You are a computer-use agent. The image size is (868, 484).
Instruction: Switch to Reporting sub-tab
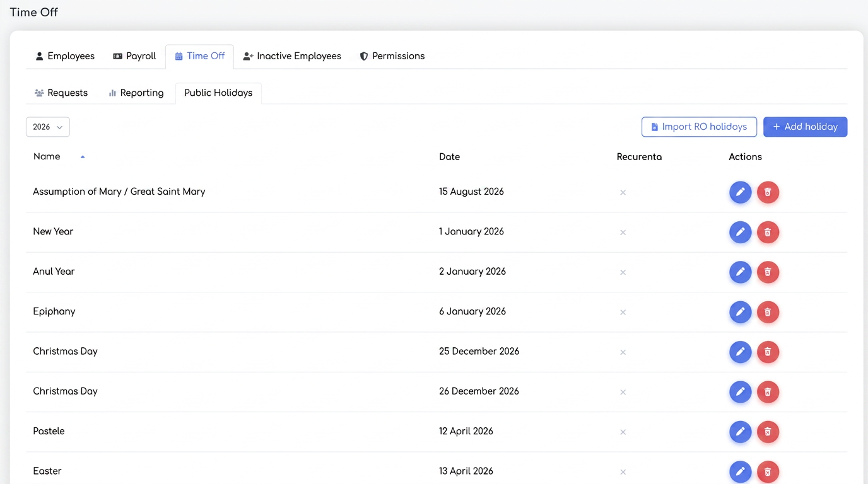click(x=136, y=93)
